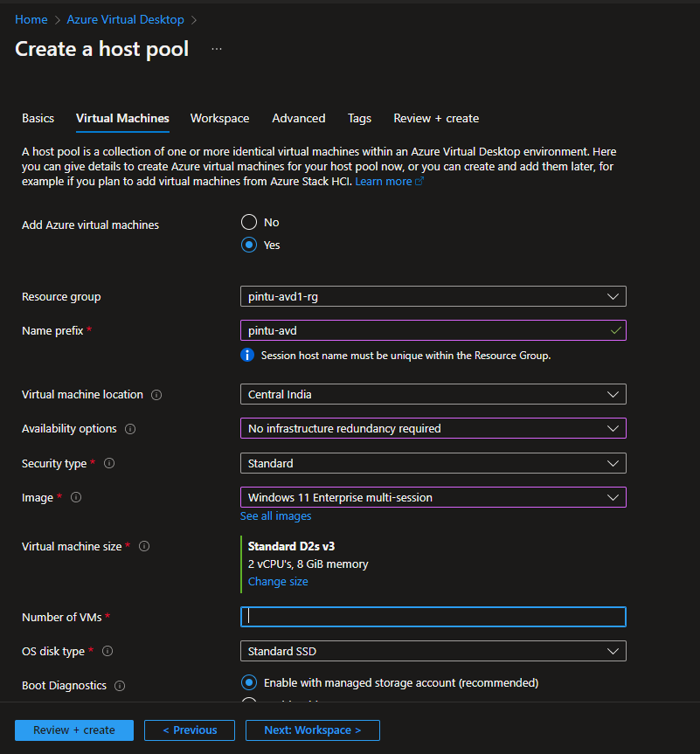Open the Review + create tab
700x754 pixels.
point(436,118)
